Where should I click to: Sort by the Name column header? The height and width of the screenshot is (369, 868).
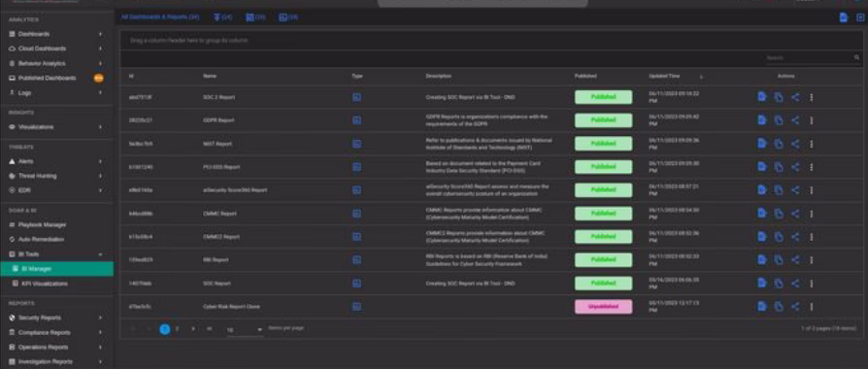point(210,76)
